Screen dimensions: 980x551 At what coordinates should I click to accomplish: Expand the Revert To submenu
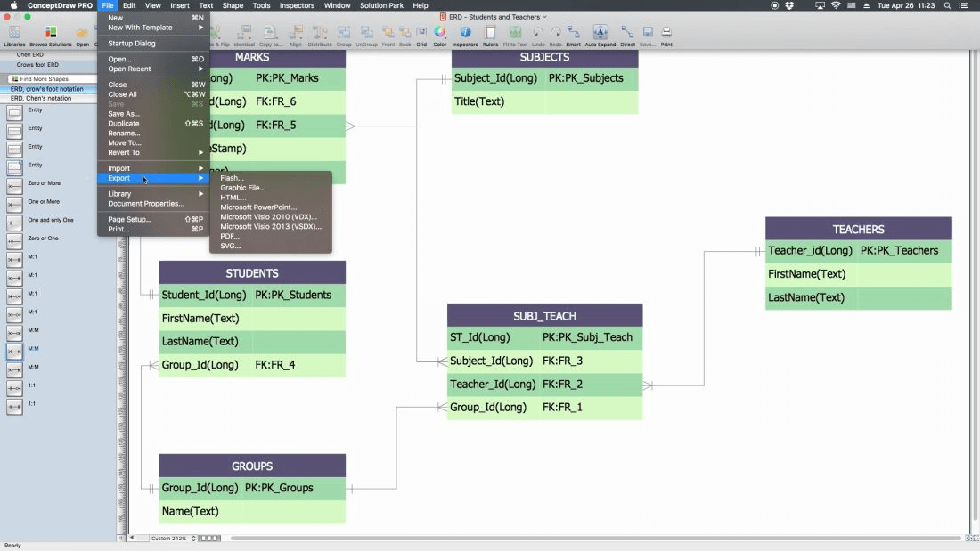coord(154,152)
